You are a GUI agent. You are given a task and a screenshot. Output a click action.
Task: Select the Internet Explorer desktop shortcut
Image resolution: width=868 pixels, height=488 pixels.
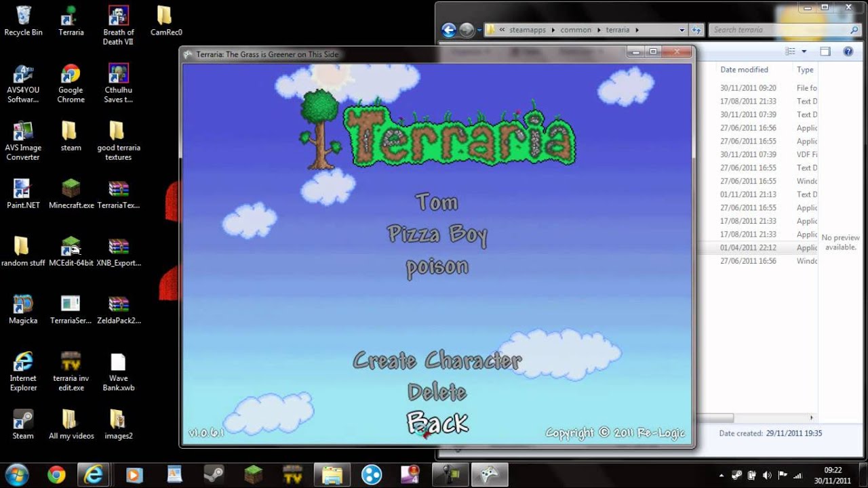click(x=23, y=372)
